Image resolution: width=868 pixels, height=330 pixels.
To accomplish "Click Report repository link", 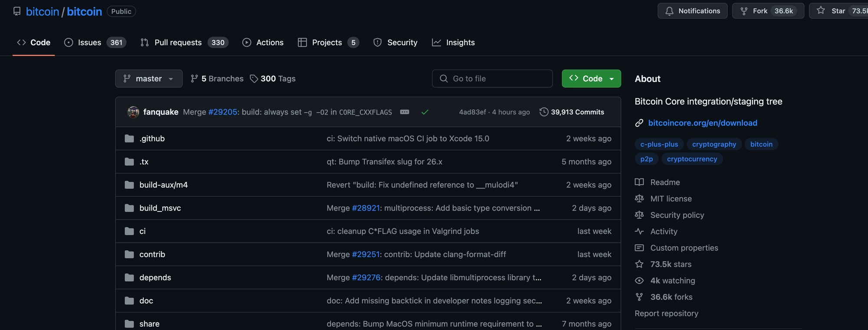I will click(x=667, y=313).
